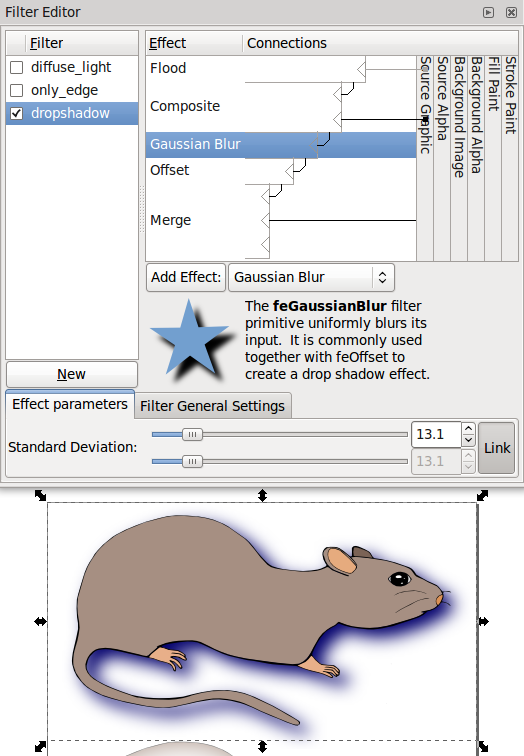Viewport: 524px width, 756px height.
Task: Select the Gaussian Blur effect row
Action: pyautogui.click(x=281, y=144)
